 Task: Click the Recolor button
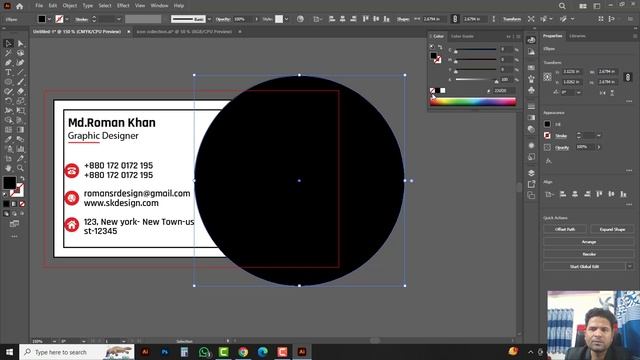click(589, 254)
